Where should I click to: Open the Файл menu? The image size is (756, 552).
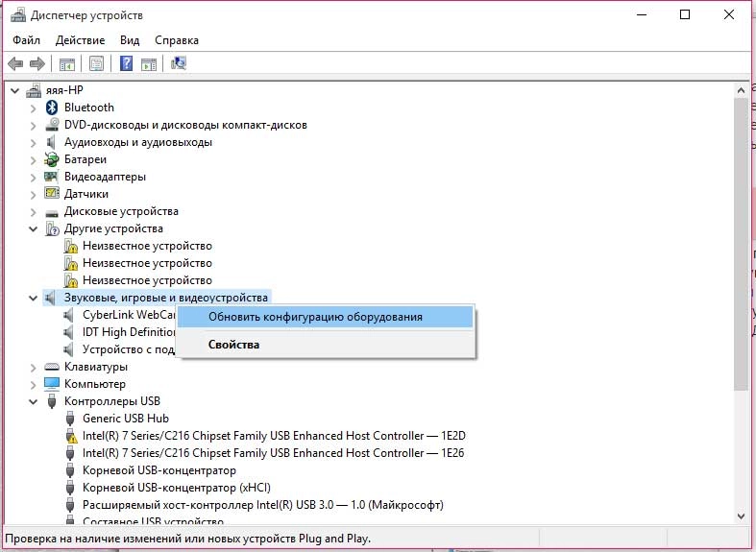27,40
